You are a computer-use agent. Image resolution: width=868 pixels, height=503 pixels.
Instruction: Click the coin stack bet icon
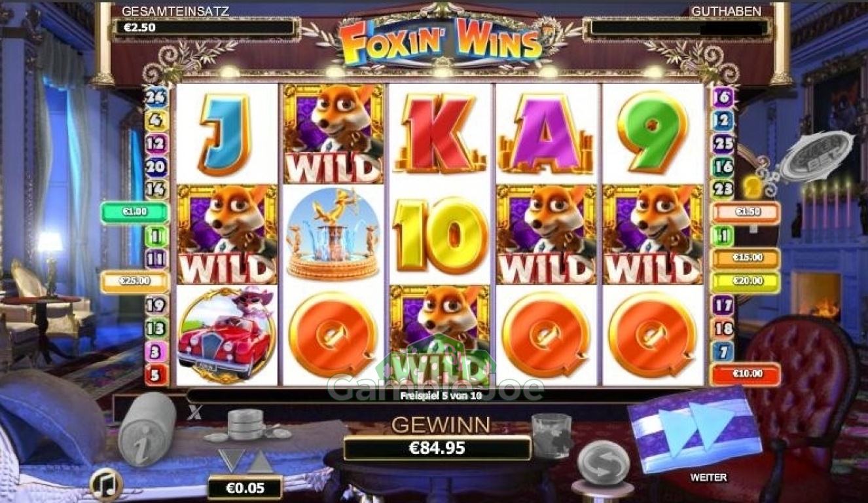246,425
